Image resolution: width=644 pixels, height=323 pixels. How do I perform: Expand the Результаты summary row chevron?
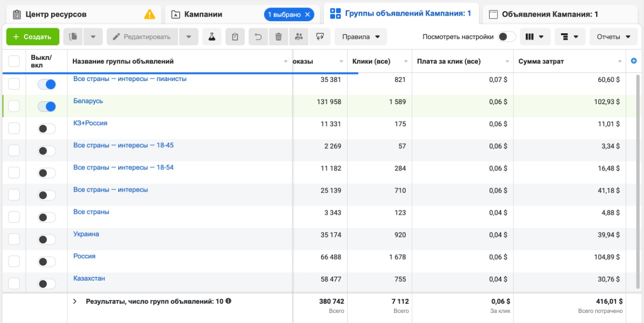point(75,301)
